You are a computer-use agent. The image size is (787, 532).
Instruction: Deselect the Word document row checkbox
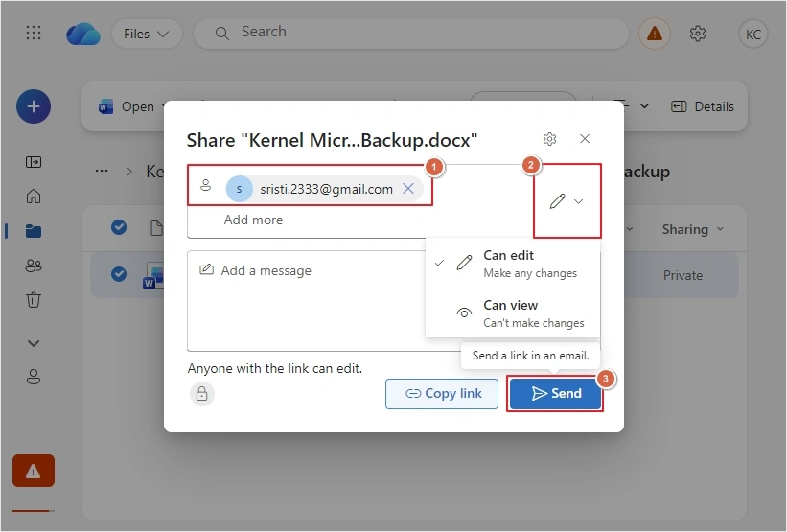point(119,274)
